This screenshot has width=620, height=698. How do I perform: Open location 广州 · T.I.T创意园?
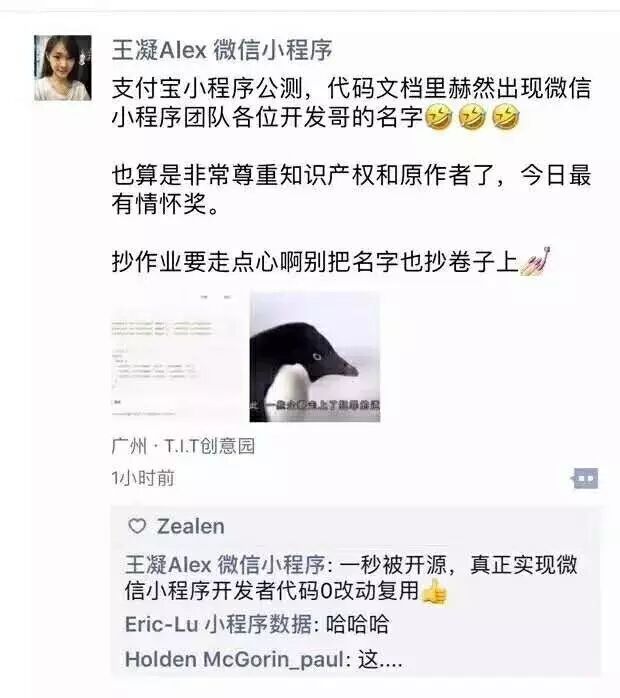coord(183,446)
